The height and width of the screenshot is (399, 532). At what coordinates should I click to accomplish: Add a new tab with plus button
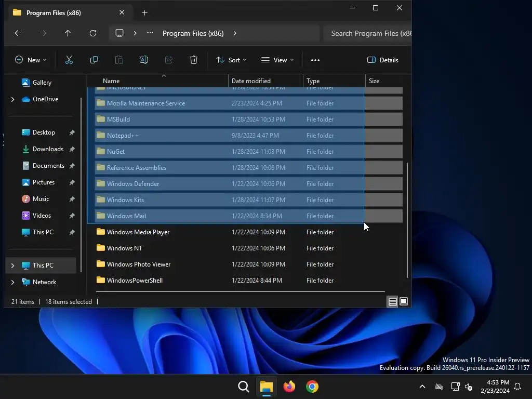(144, 13)
